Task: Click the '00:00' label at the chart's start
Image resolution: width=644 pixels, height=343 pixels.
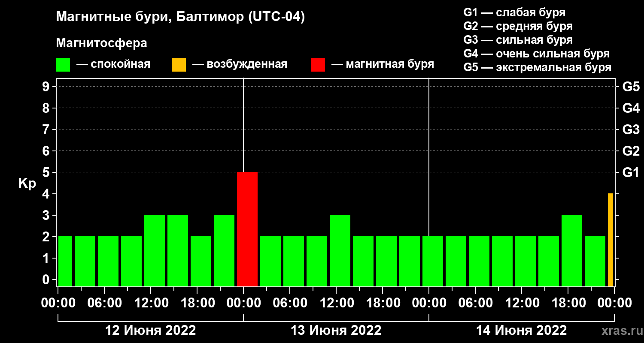Action: (58, 303)
